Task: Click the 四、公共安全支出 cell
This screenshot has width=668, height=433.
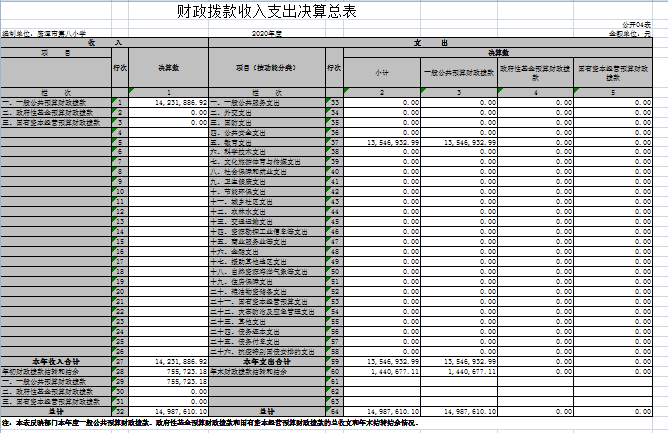Action: click(267, 133)
